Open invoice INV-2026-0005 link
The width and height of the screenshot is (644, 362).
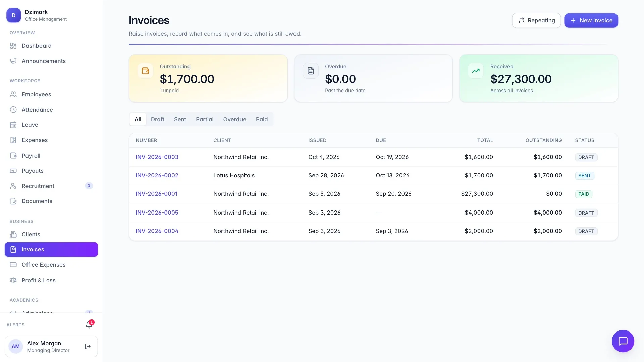point(157,213)
